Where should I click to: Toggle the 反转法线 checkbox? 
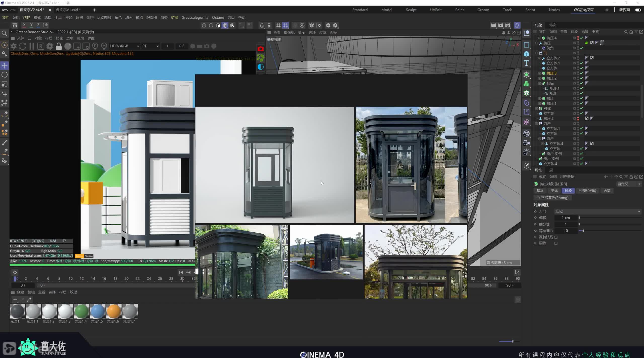[556, 237]
